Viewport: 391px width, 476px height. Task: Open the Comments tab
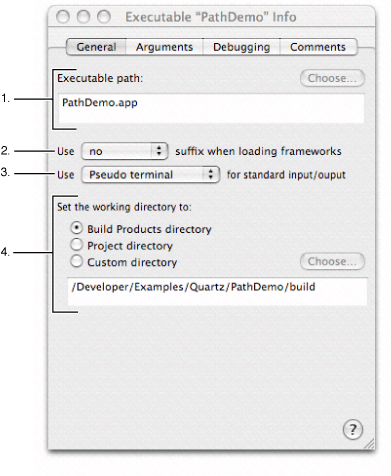click(318, 47)
